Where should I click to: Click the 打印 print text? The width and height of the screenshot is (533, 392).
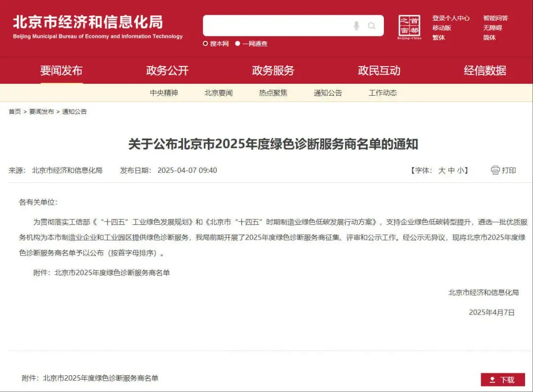509,170
